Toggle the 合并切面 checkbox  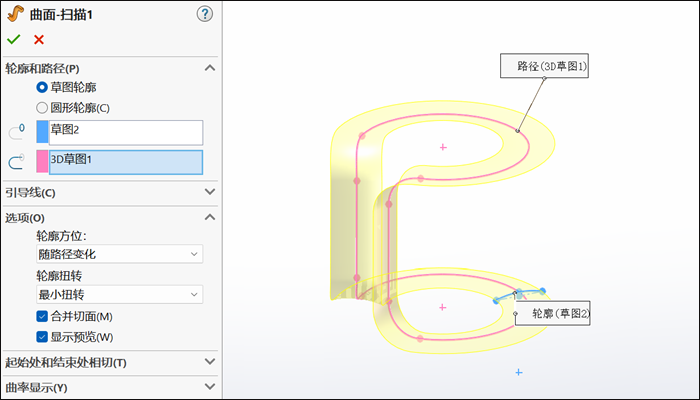click(x=42, y=316)
